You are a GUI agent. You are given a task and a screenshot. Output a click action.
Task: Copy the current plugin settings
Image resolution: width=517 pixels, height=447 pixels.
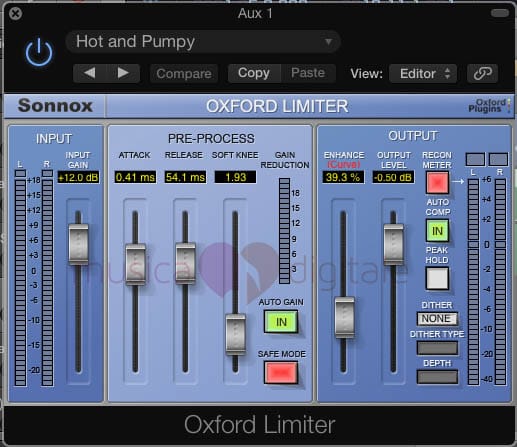tap(254, 73)
